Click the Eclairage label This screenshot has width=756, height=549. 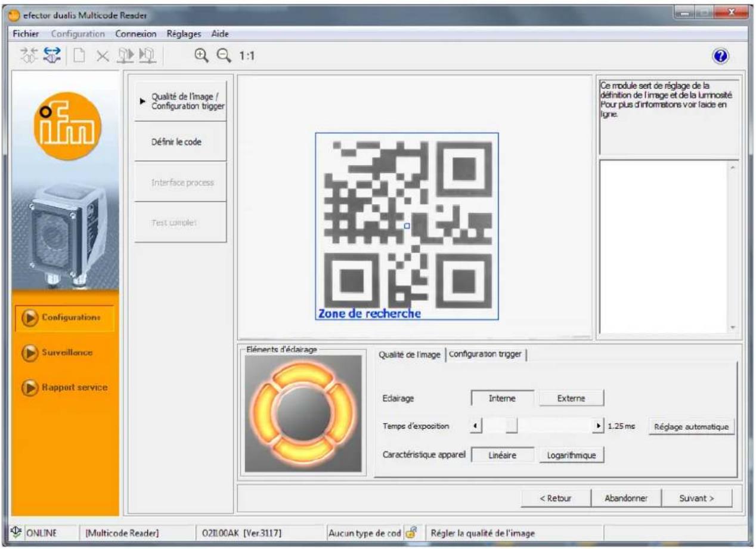tap(397, 398)
